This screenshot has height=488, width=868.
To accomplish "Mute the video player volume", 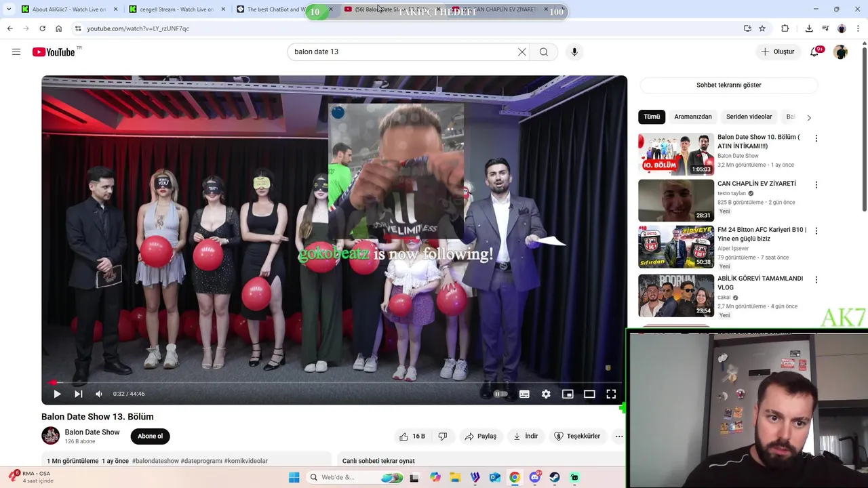I will pos(99,394).
